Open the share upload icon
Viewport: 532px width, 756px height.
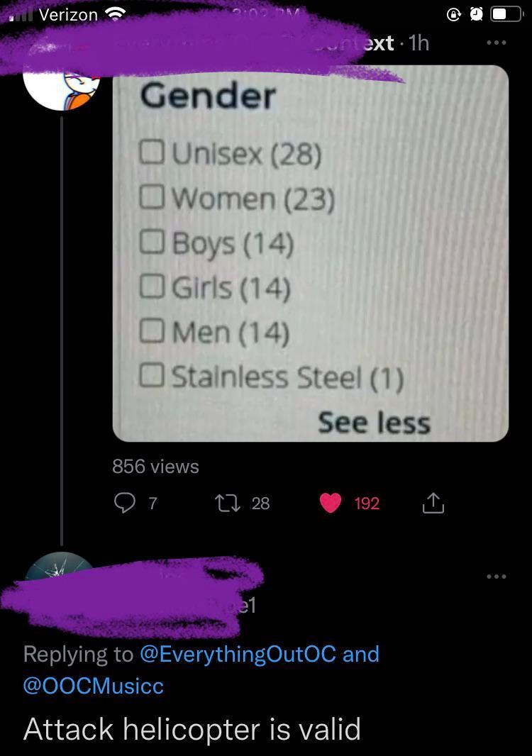pos(433,503)
